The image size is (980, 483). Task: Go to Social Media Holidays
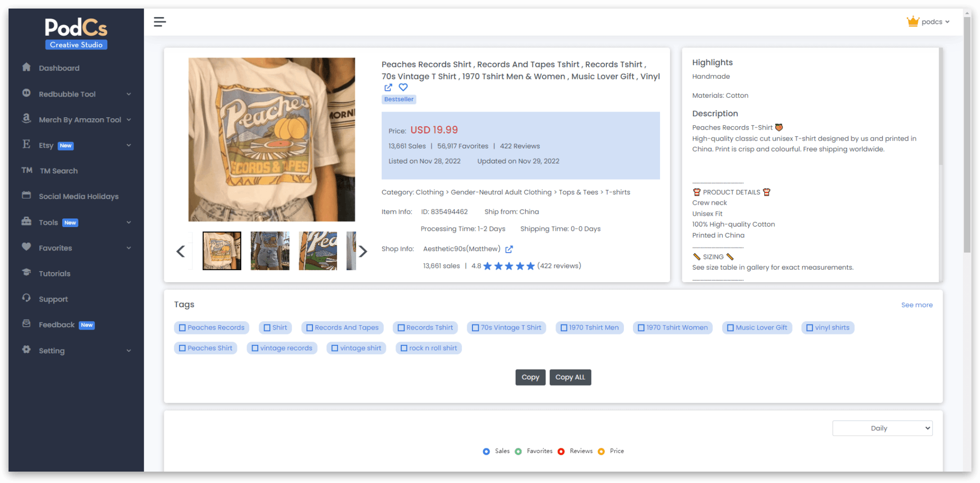[79, 197]
